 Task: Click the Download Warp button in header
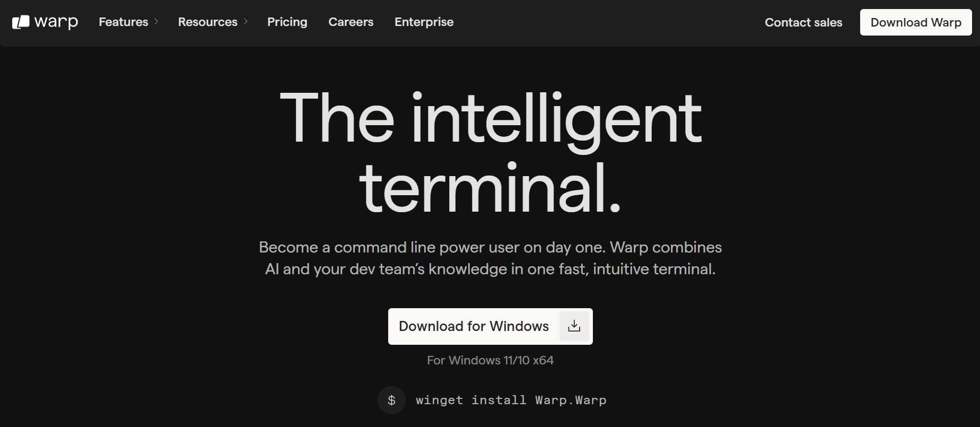916,22
